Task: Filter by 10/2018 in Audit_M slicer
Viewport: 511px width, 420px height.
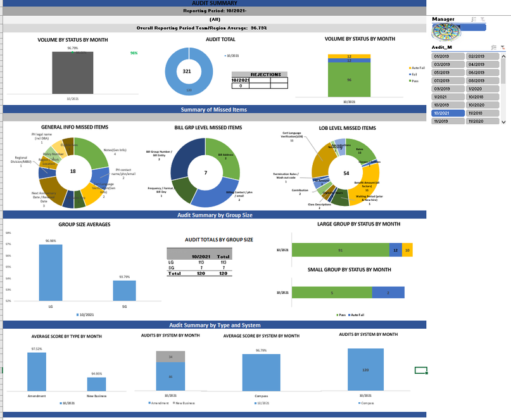Action: pos(483,97)
